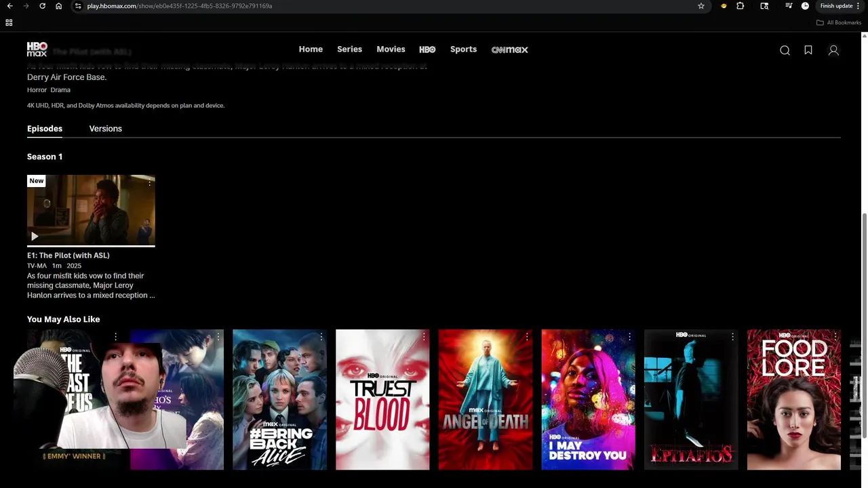The image size is (868, 488).
Task: Open the tab search icon in toolbar
Action: (764, 6)
